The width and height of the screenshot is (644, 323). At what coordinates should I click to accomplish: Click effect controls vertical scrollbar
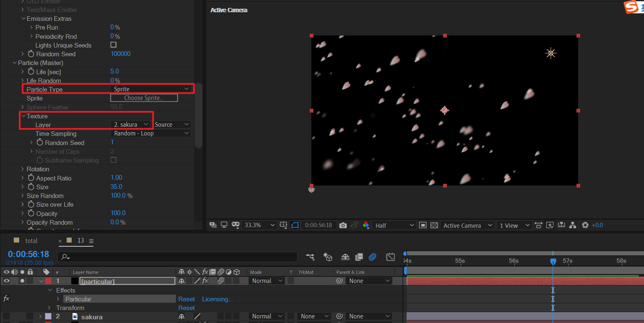pos(198,115)
